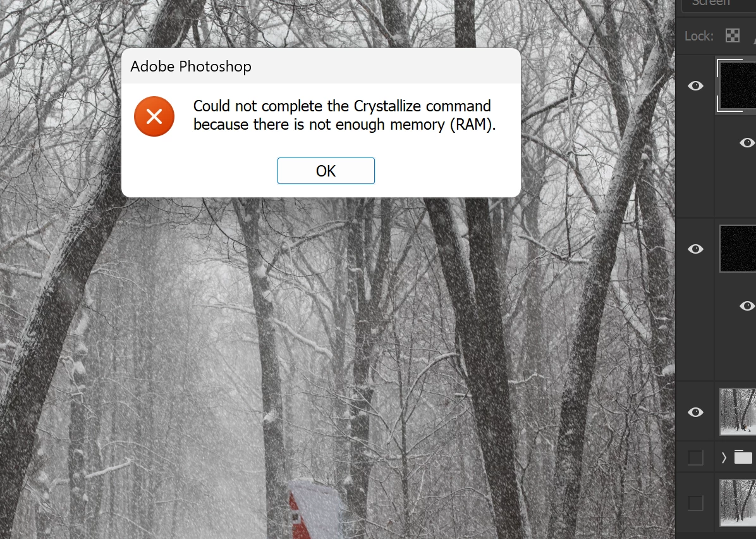The height and width of the screenshot is (539, 756).
Task: Toggle smart filters eye of second layer
Action: pos(747,306)
